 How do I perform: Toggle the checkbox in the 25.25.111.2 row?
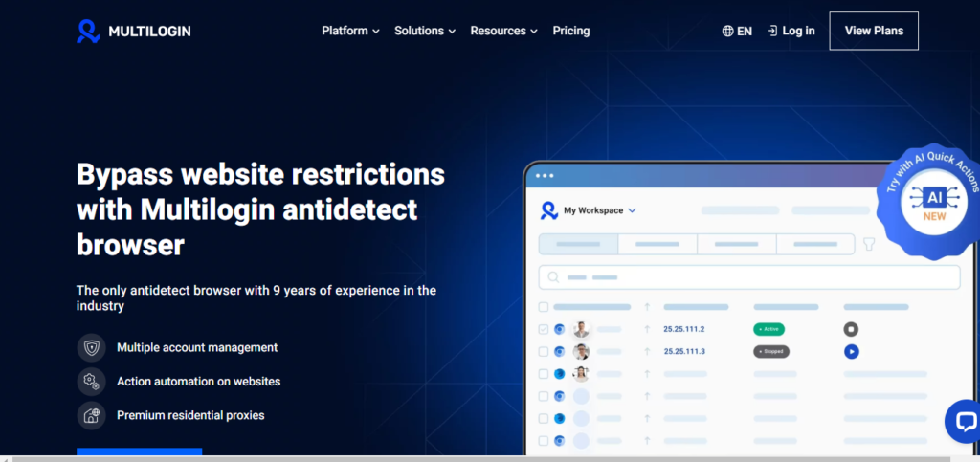pyautogui.click(x=544, y=329)
